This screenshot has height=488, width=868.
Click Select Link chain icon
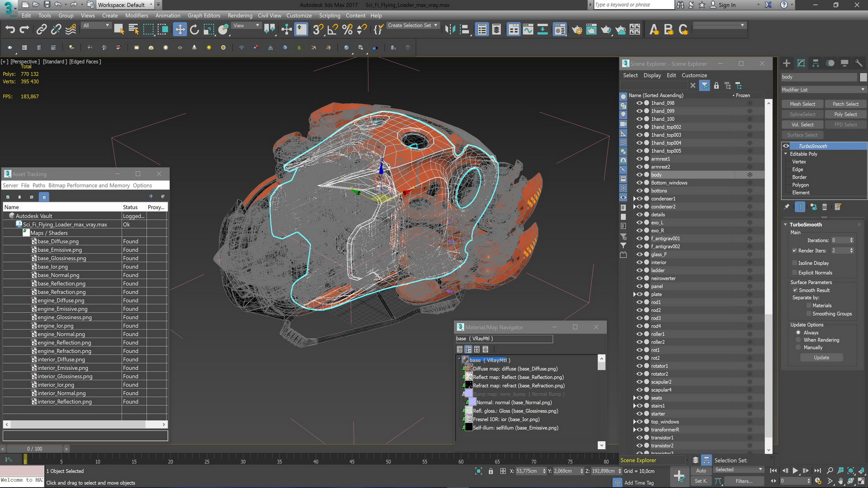point(41,30)
